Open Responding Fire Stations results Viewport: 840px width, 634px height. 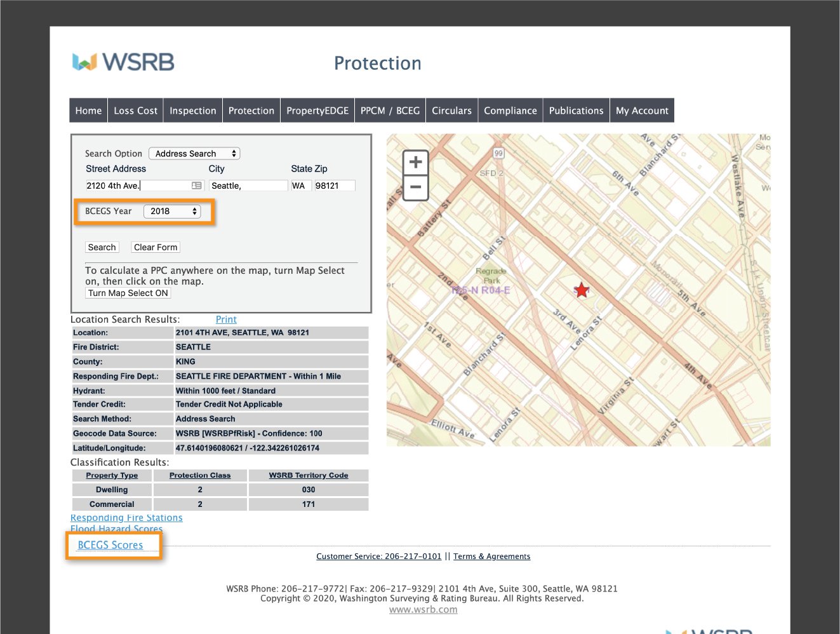tap(126, 517)
